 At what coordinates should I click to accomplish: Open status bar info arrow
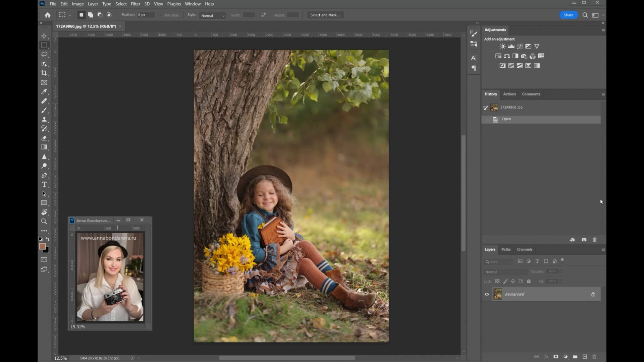132,358
